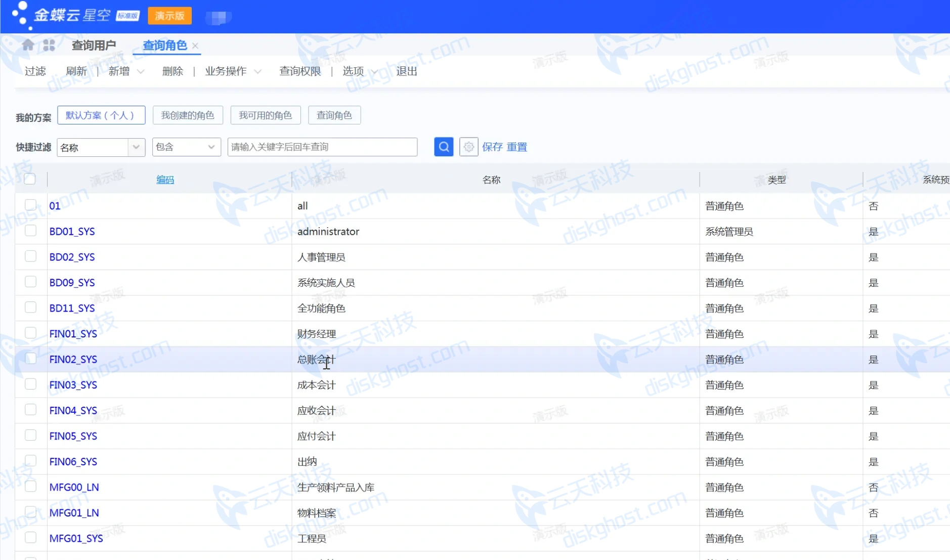Check the MFG00_LN row checkbox
Viewport: 950px width, 560px height.
(x=30, y=486)
